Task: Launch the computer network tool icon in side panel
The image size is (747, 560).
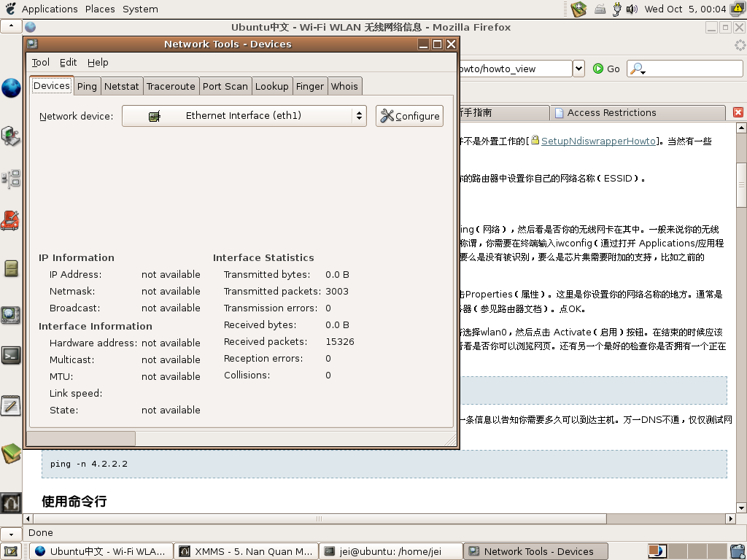Action: pos(11,136)
